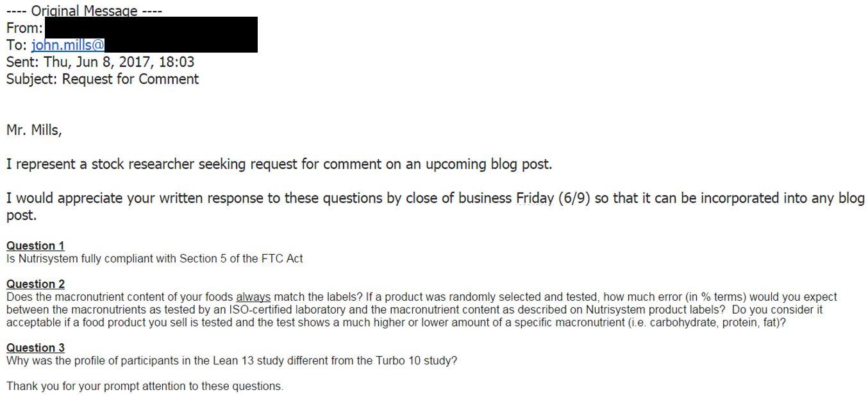Image resolution: width=868 pixels, height=408 pixels.
Task: Click the word "Friday" in the deadline sentence
Action: (535, 198)
